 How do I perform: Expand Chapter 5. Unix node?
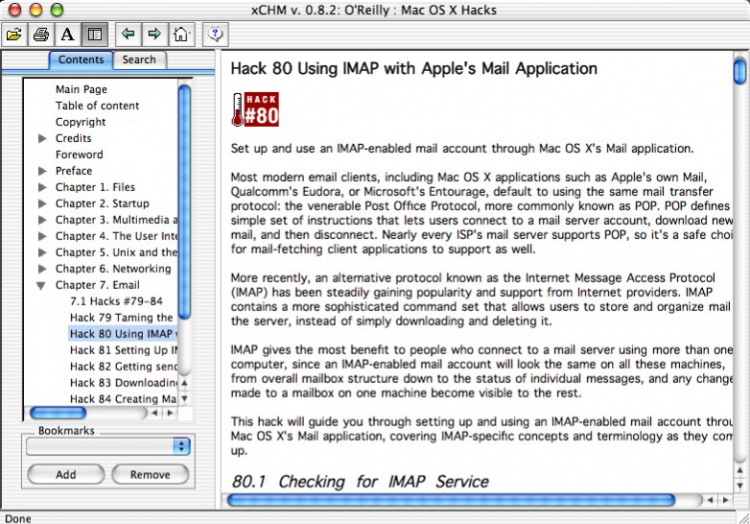(42, 252)
